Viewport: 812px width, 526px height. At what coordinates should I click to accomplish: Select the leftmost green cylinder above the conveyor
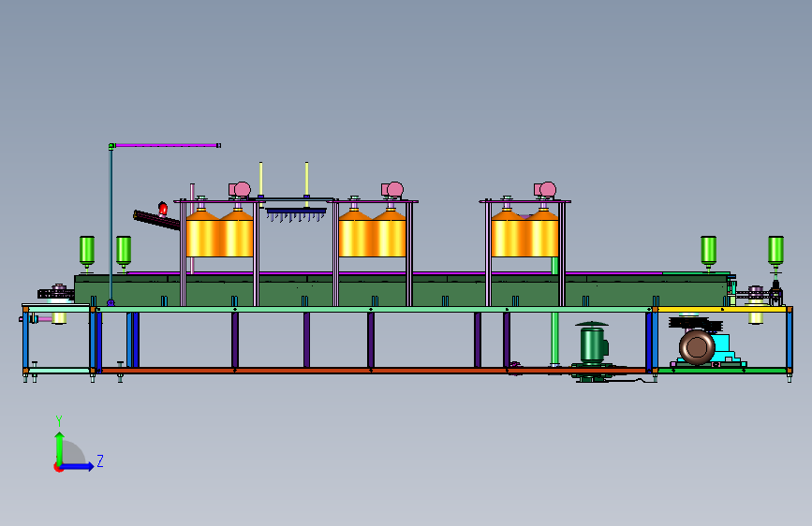pyautogui.click(x=87, y=251)
